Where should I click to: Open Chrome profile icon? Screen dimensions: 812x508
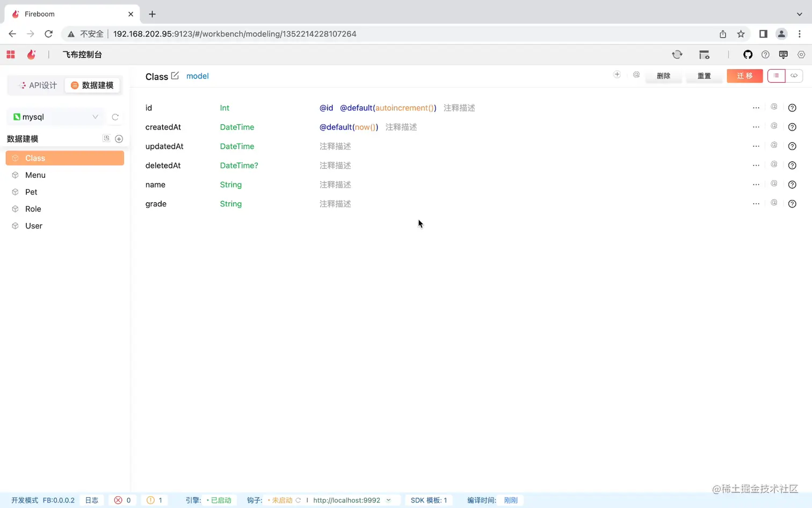coord(781,34)
